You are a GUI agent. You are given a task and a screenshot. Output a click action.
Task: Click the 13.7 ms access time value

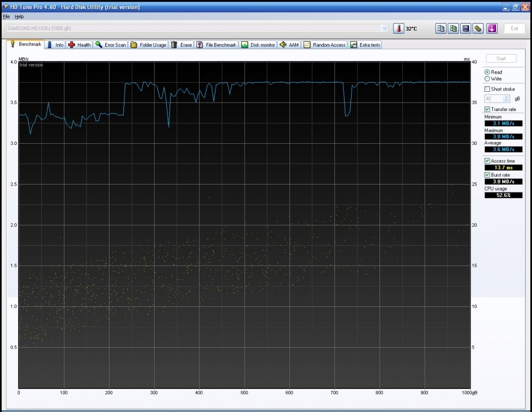pyautogui.click(x=504, y=167)
